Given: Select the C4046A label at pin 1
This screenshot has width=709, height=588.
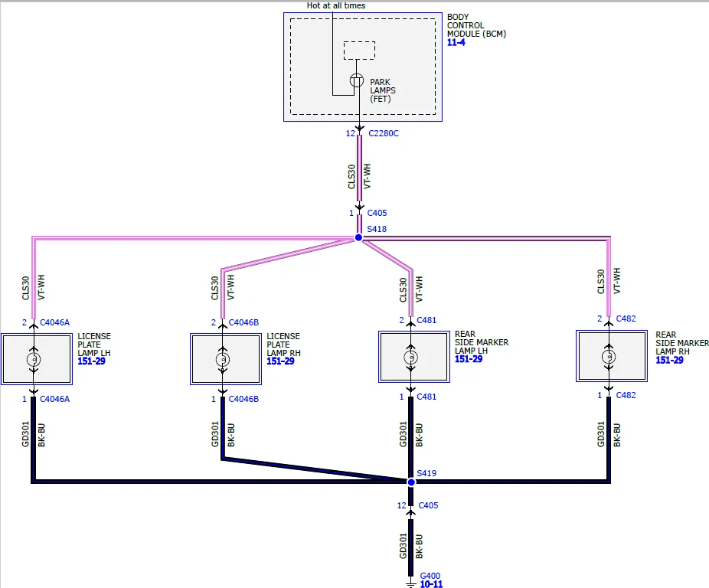Looking at the screenshot, I should pos(54,399).
